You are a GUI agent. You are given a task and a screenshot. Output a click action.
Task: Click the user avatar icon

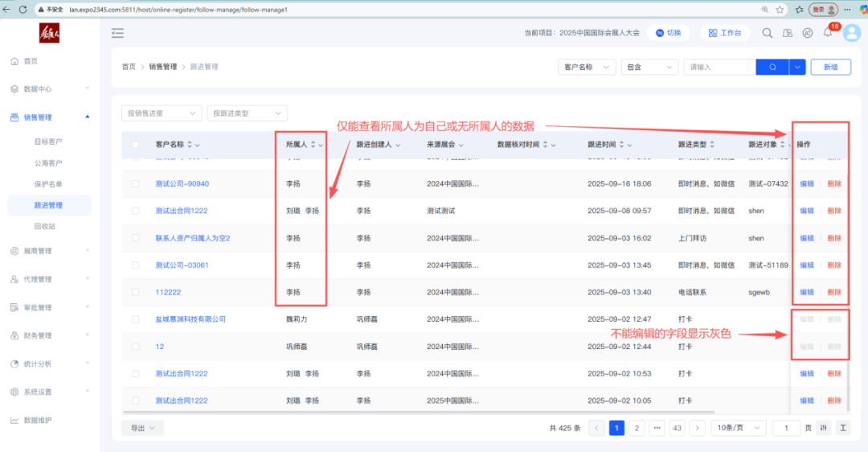click(x=850, y=33)
